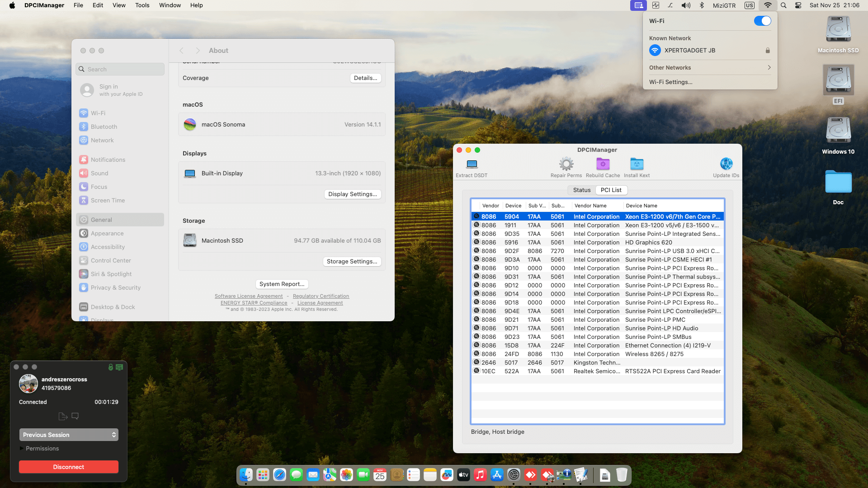Viewport: 868px width, 488px height.
Task: Click magnifier icon on Wireless 8265 row
Action: point(476,354)
